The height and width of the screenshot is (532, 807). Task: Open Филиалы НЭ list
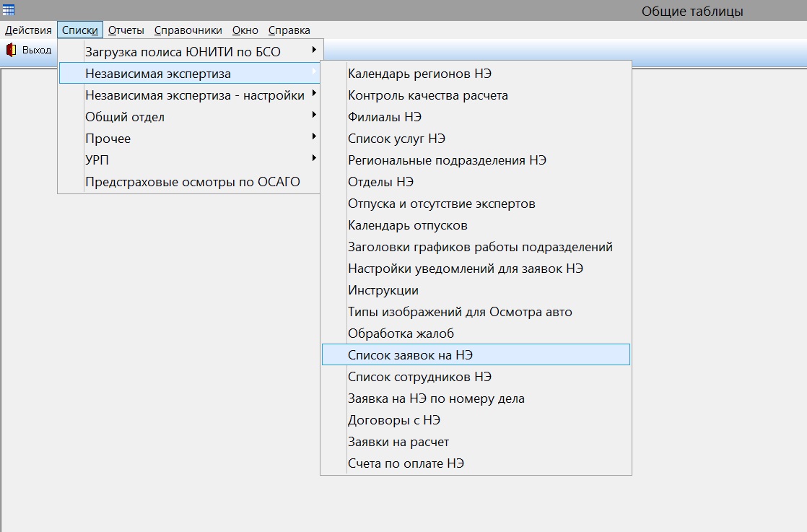476,116
